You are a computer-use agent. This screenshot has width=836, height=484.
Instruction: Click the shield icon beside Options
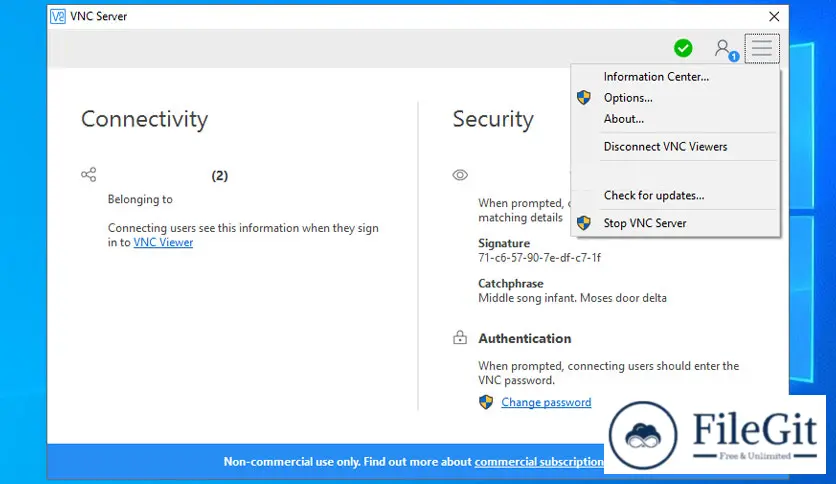tap(584, 98)
